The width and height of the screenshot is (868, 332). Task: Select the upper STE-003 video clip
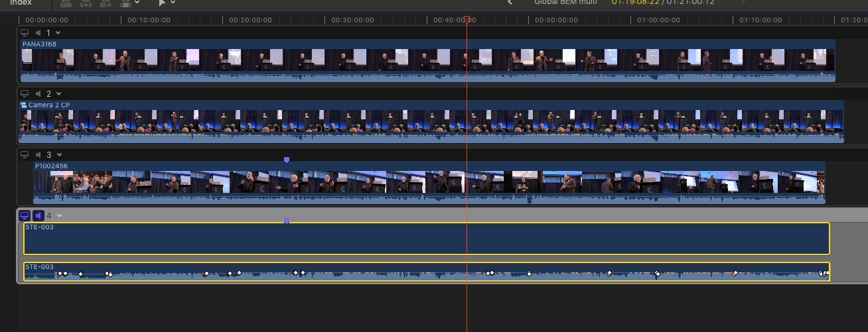point(427,239)
